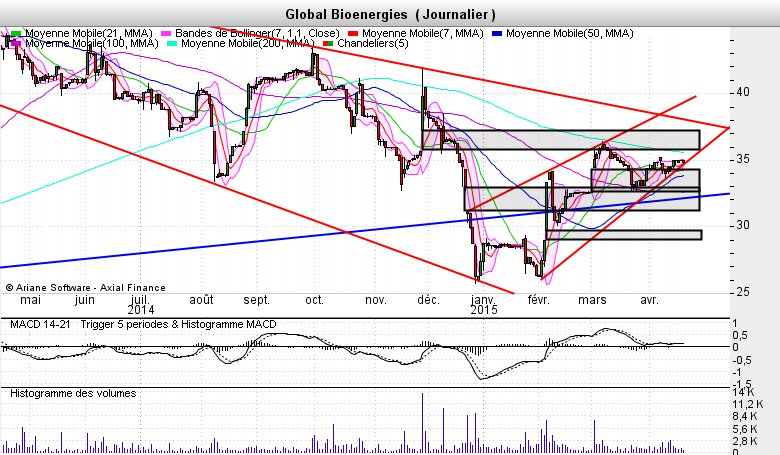Click the juil. 2014 label on time axis

tap(139, 305)
